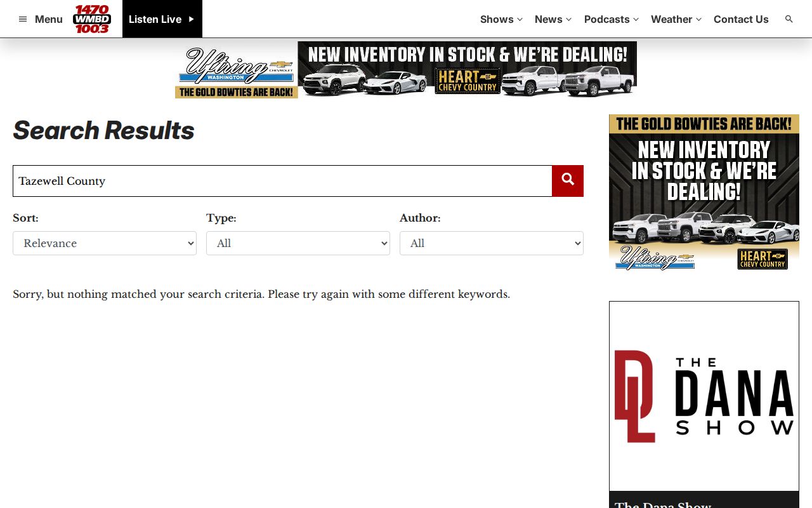The height and width of the screenshot is (508, 812).
Task: Expand the Weather menu
Action: (676, 19)
